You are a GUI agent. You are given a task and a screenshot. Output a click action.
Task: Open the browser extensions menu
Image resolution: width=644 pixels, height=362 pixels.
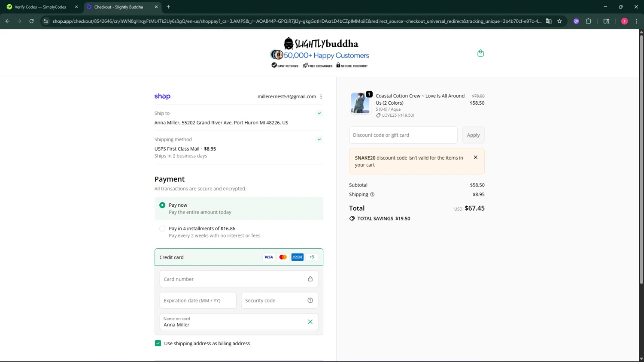(589, 21)
